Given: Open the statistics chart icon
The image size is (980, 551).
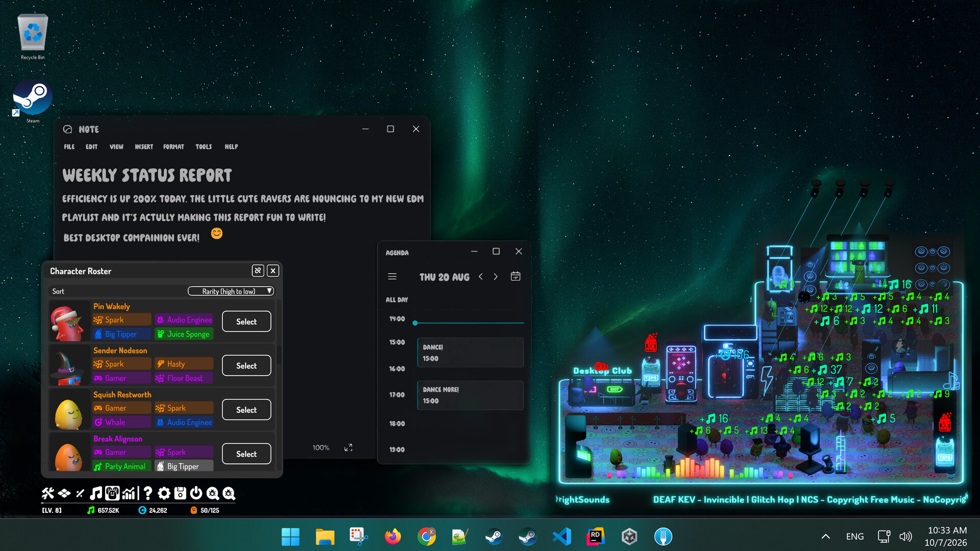Looking at the screenshot, I should point(129,493).
